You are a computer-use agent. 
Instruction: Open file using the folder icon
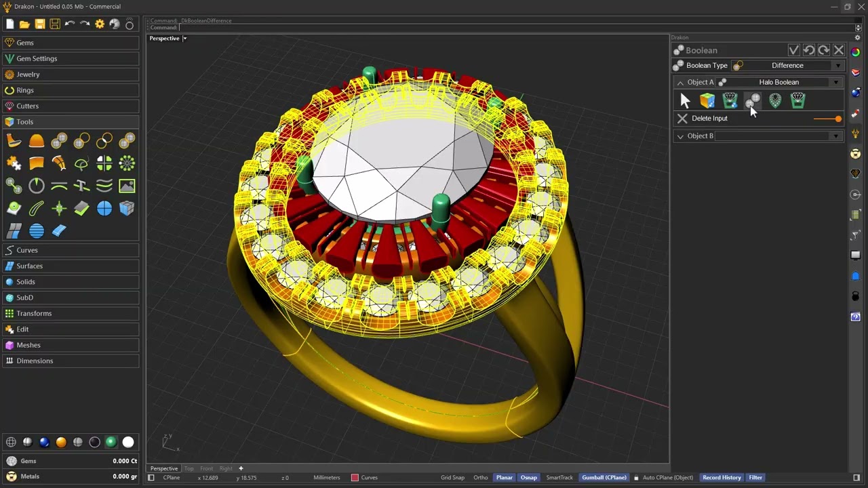point(24,24)
